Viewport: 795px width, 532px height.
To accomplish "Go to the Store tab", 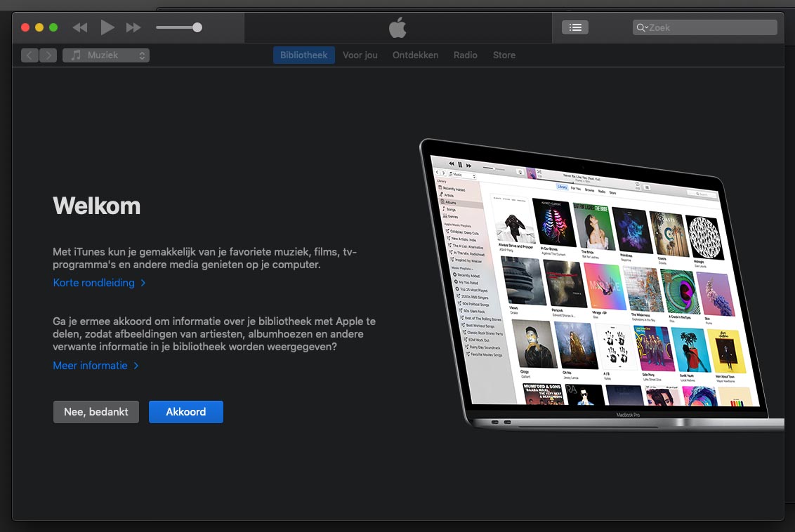I will [504, 55].
